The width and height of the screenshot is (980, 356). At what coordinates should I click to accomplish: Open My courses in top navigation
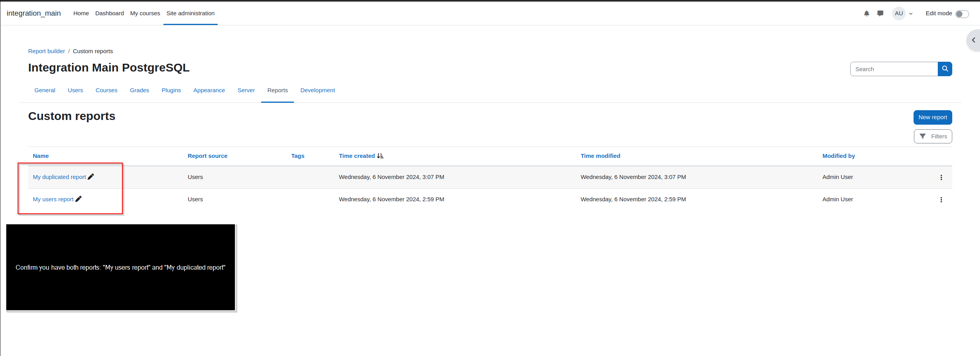[x=145, y=13]
